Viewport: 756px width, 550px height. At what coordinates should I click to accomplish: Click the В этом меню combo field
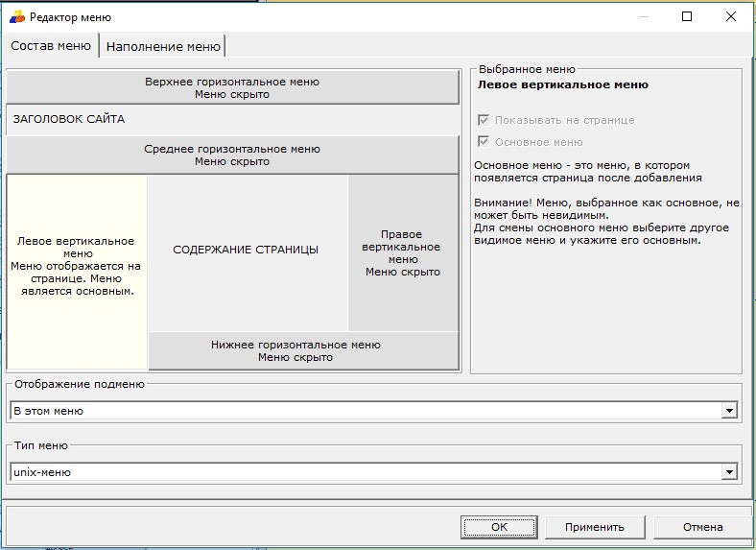pos(365,411)
